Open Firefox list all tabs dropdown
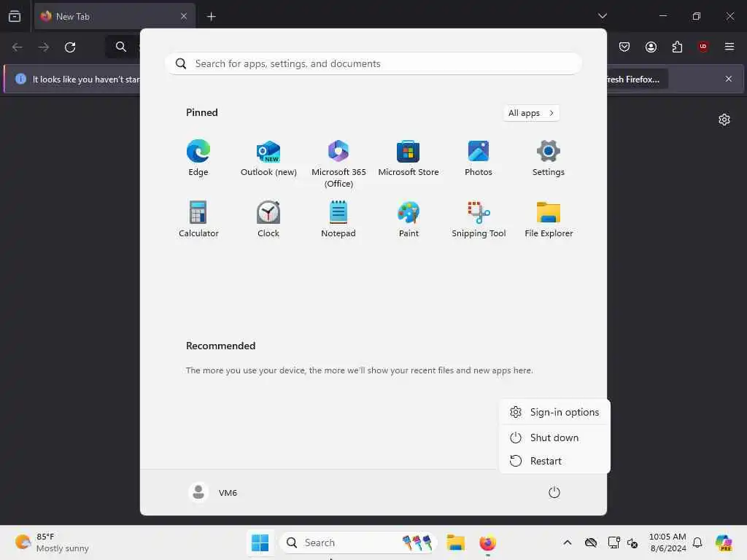Viewport: 747px width, 560px height. point(602,16)
